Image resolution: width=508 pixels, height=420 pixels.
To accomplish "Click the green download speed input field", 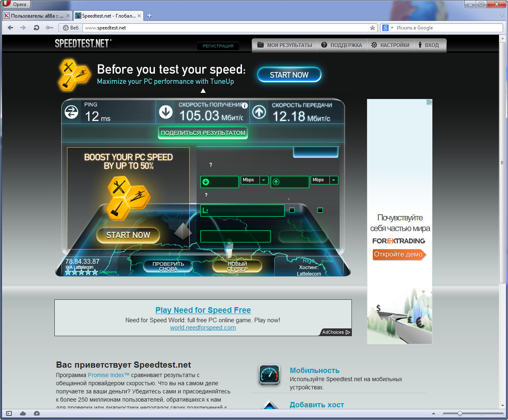I will (x=219, y=182).
